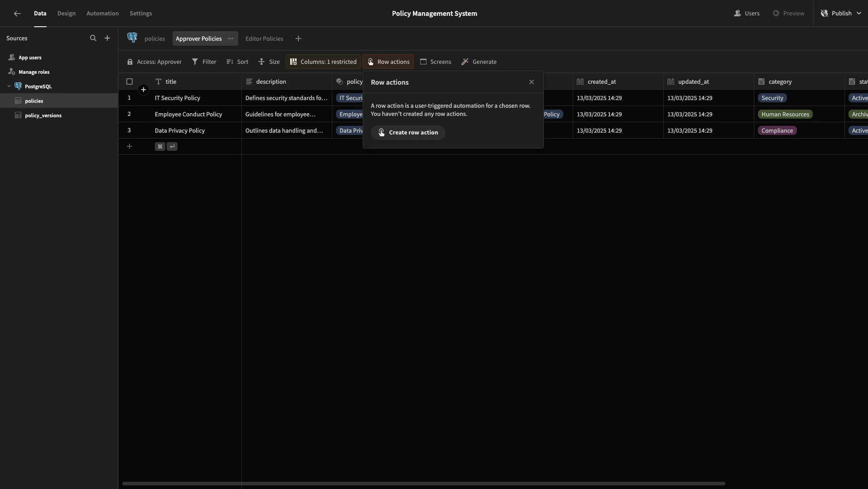Viewport: 868px width, 489px height.
Task: Open the Settings tab
Action: tap(141, 14)
